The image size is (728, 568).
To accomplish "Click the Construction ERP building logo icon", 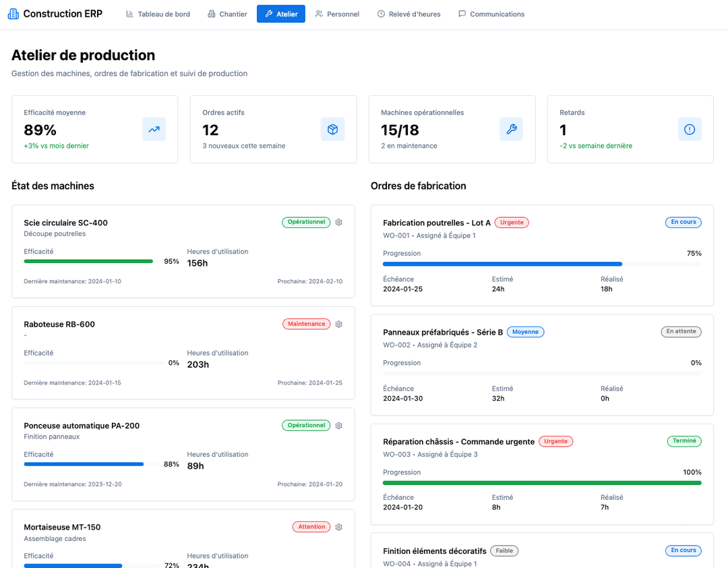I will (13, 13).
